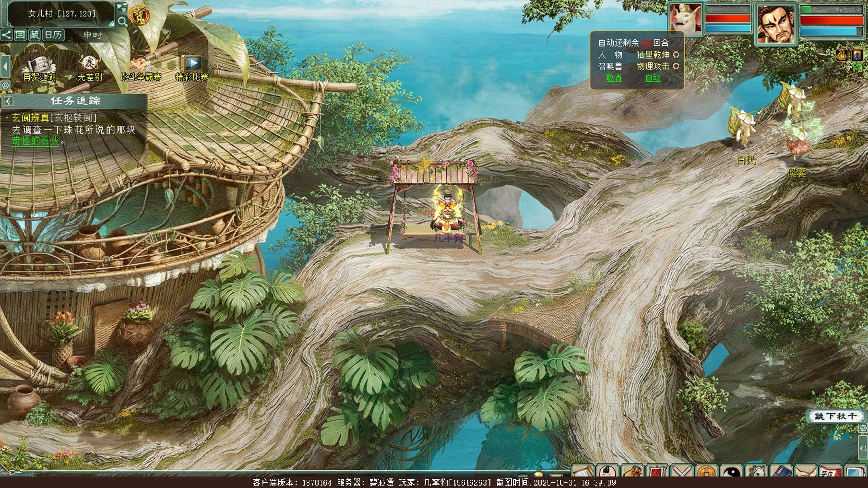Collapse the 任务追踪 quest tracker panel
868x488 pixels.
(8, 101)
